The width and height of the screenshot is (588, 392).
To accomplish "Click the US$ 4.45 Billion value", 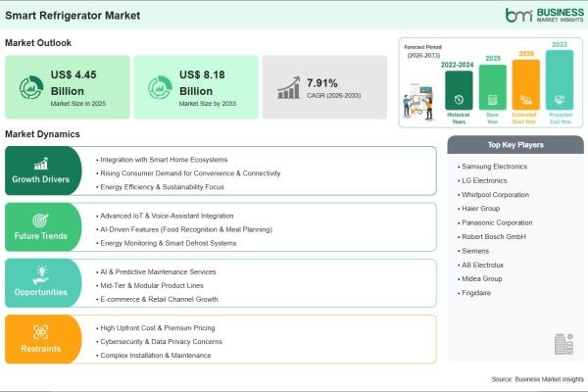I will tap(73, 83).
